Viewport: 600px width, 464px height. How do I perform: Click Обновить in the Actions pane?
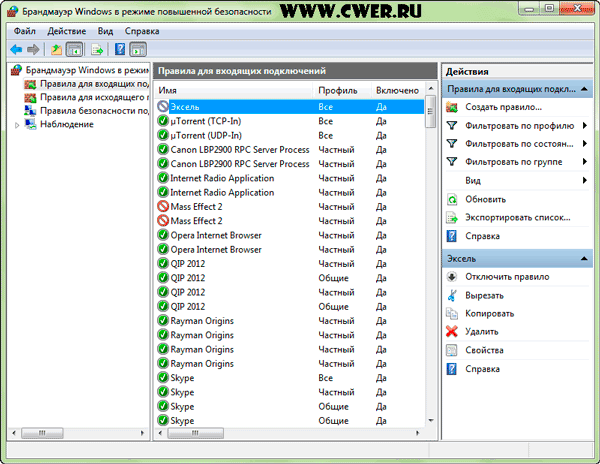[x=485, y=199]
